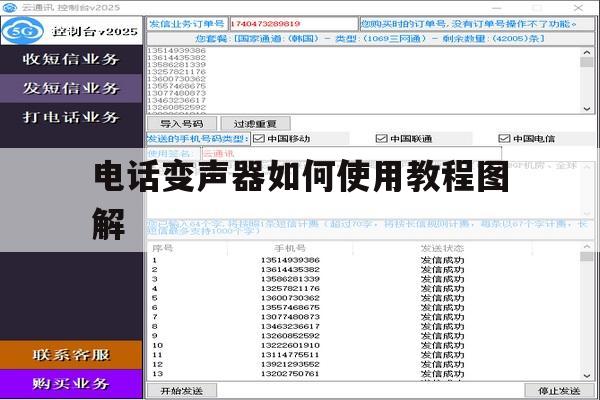The height and width of the screenshot is (400, 600).
Task: Select table row with 13463236617
Action: pyautogui.click(x=364, y=327)
